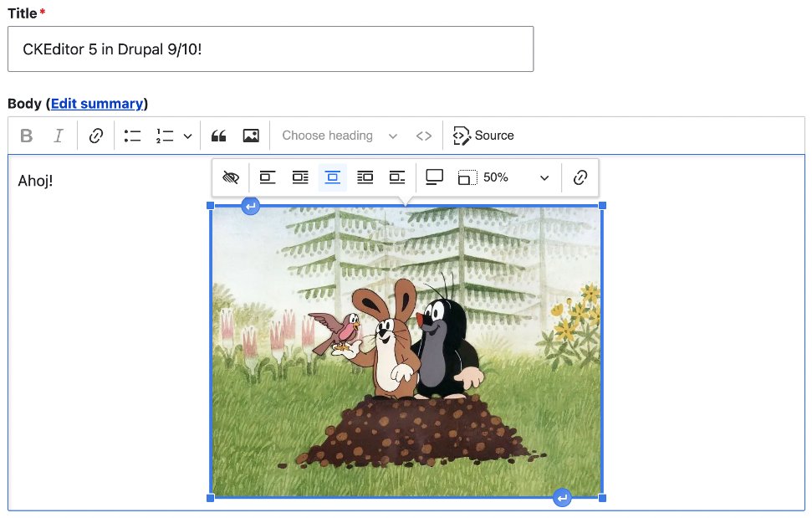812x518 pixels.
Task: Open the 50% image resize dropdown
Action: [x=504, y=177]
